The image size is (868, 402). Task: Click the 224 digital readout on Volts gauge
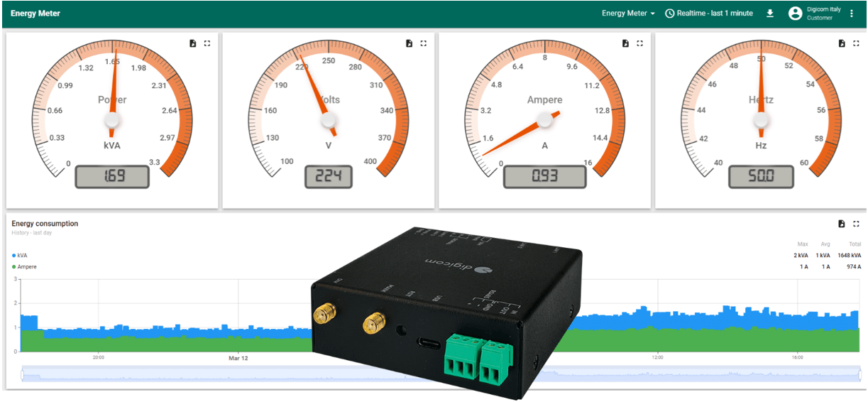pyautogui.click(x=329, y=176)
